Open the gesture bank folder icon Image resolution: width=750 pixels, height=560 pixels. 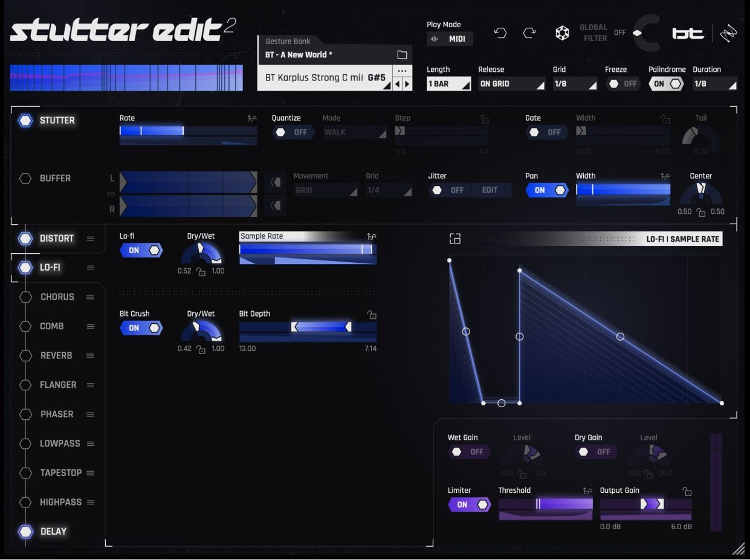coord(402,55)
